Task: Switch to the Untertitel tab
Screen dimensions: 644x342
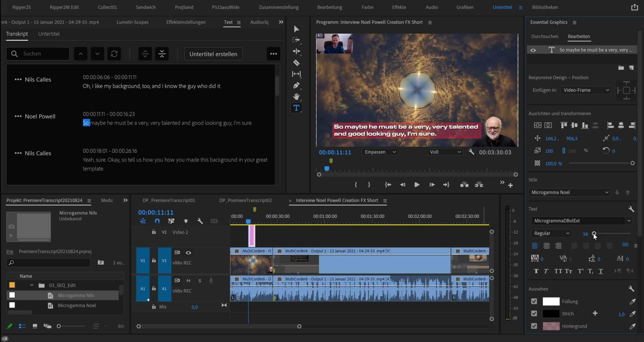Action: [x=49, y=33]
